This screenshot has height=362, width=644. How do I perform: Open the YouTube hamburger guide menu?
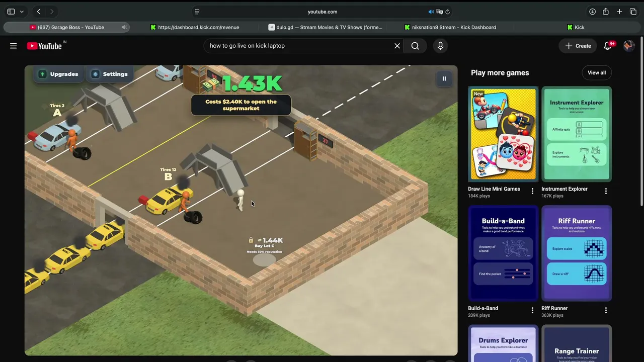coord(14,46)
